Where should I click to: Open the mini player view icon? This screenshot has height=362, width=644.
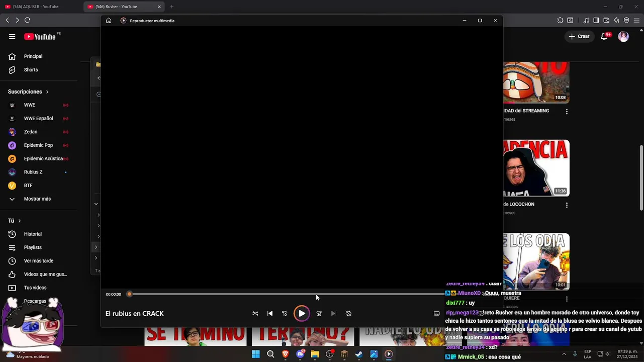(x=436, y=313)
